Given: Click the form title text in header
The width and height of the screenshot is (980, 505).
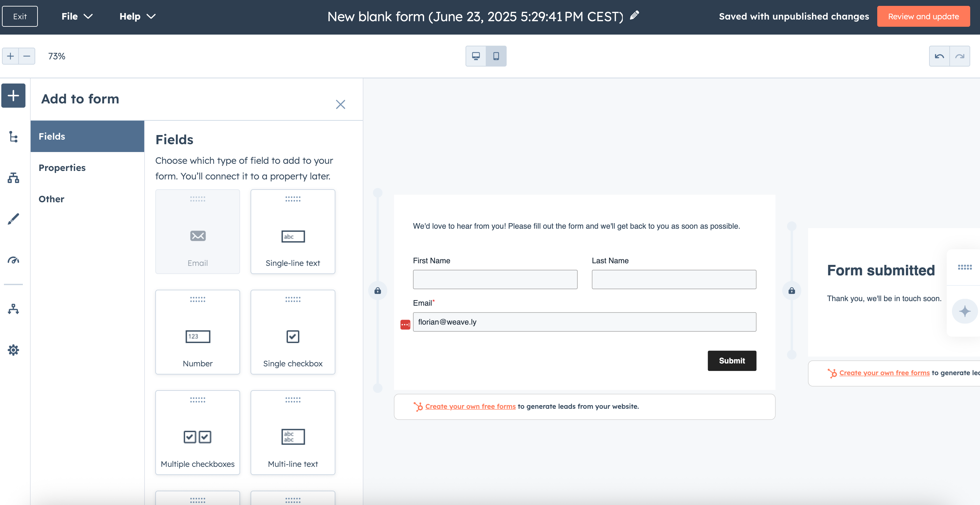Looking at the screenshot, I should pyautogui.click(x=475, y=16).
